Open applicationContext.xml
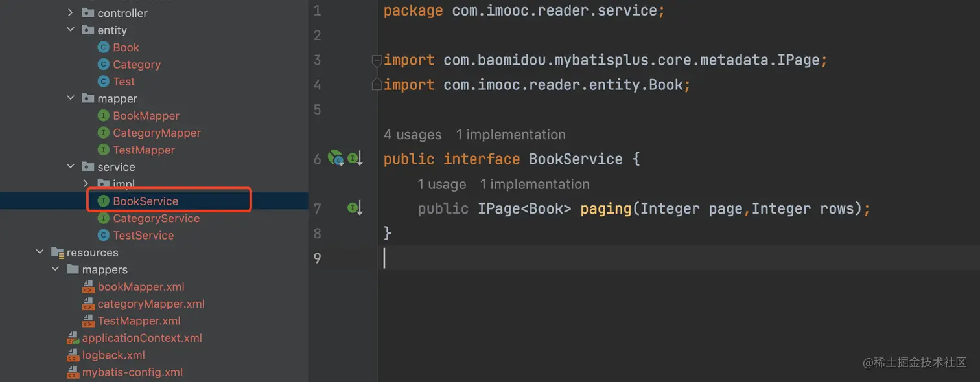This screenshot has width=980, height=382. 142,338
